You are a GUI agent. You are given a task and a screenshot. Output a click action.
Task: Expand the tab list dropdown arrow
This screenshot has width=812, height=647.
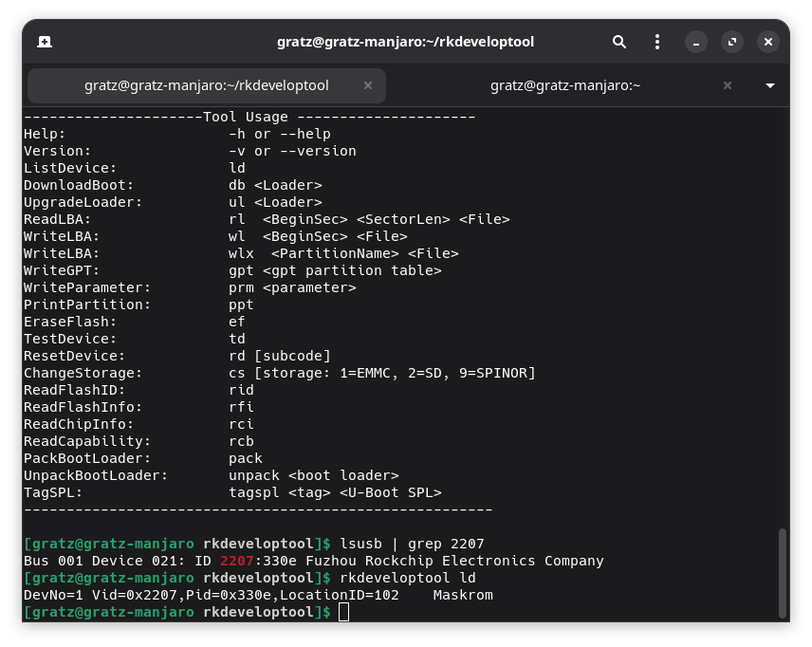point(769,85)
